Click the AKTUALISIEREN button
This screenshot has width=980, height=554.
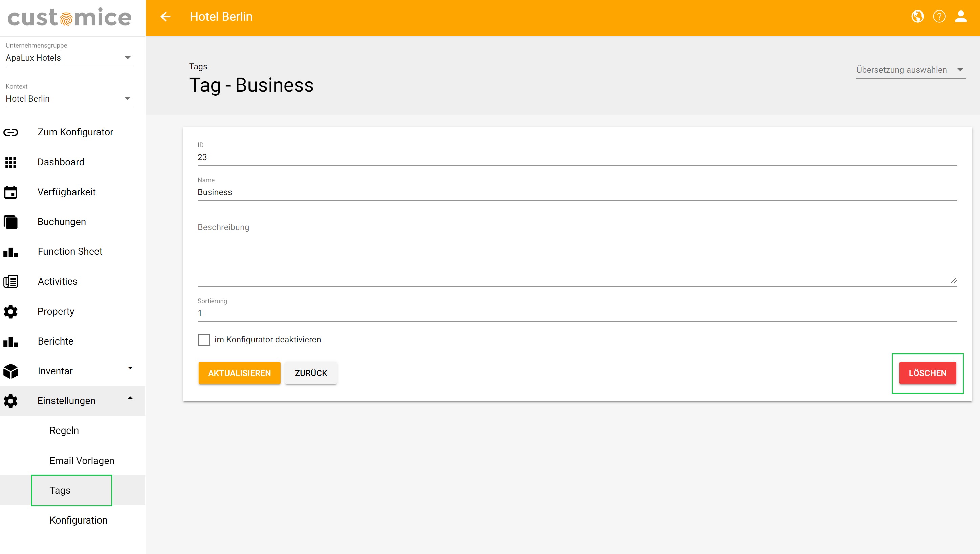tap(239, 373)
